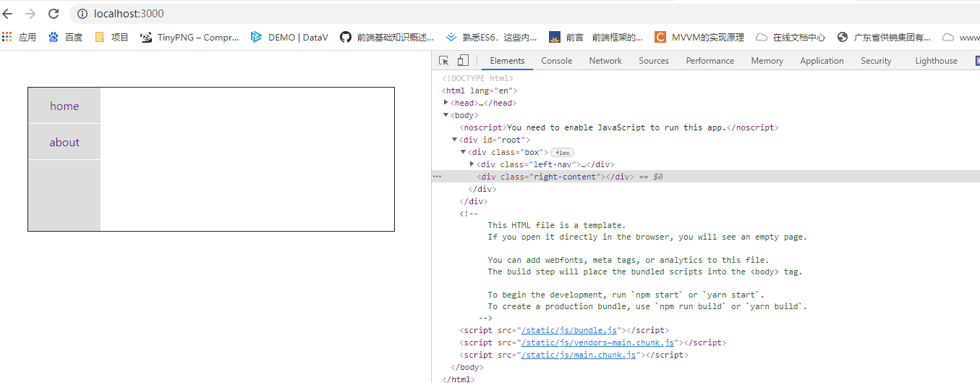Open the 在线文档中心 bookmark
Viewport: 980px width, 383px height.
[x=791, y=38]
